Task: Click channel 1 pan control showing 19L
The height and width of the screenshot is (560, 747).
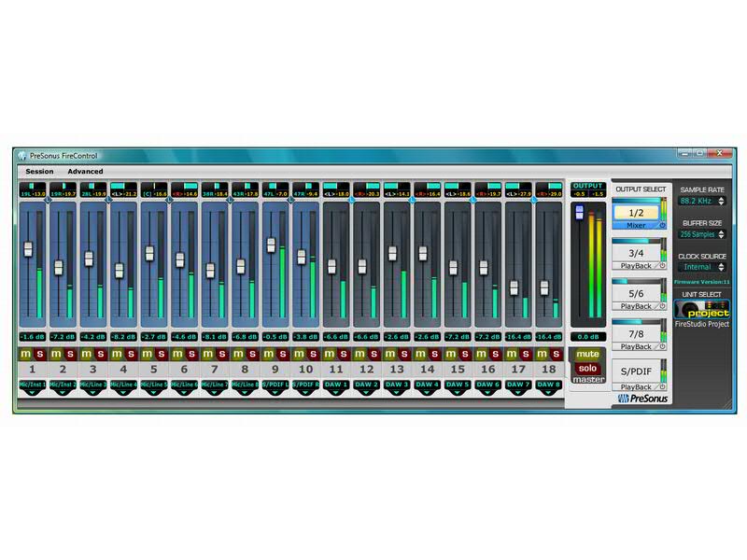Action: click(x=33, y=189)
